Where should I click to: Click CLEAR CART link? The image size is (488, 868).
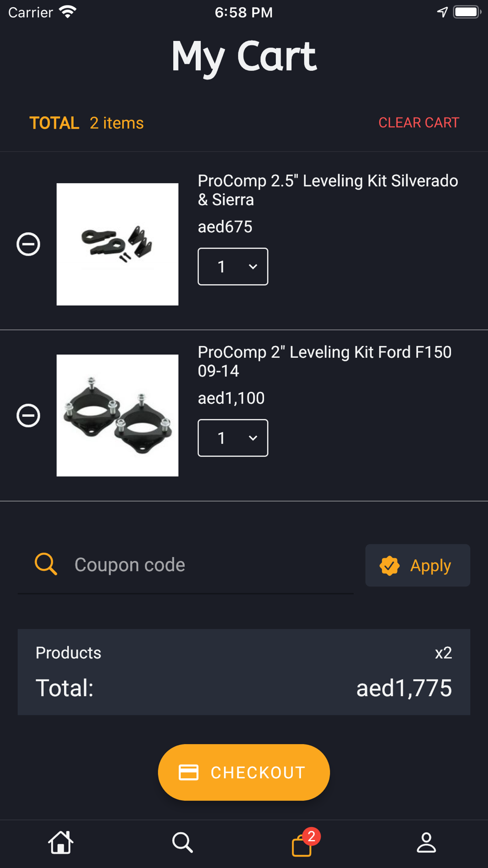[419, 123]
